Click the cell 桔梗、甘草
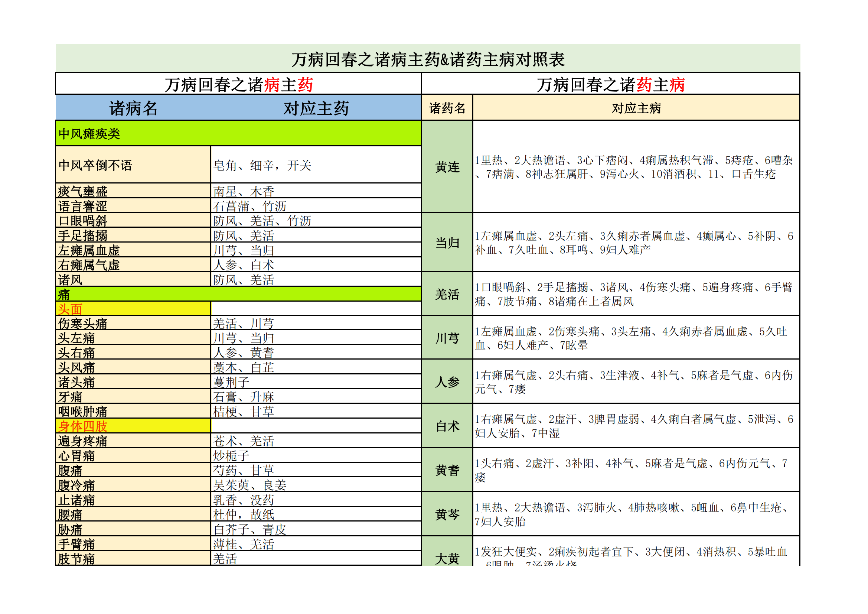Viewport: 868px width, 614px height. click(x=316, y=411)
